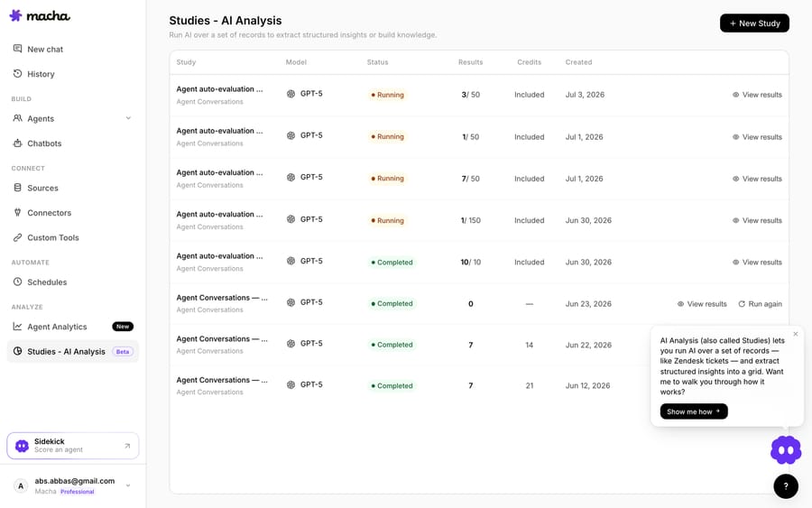Screen dimensions: 812x508
Task: Click the Study column header
Action: (x=186, y=62)
